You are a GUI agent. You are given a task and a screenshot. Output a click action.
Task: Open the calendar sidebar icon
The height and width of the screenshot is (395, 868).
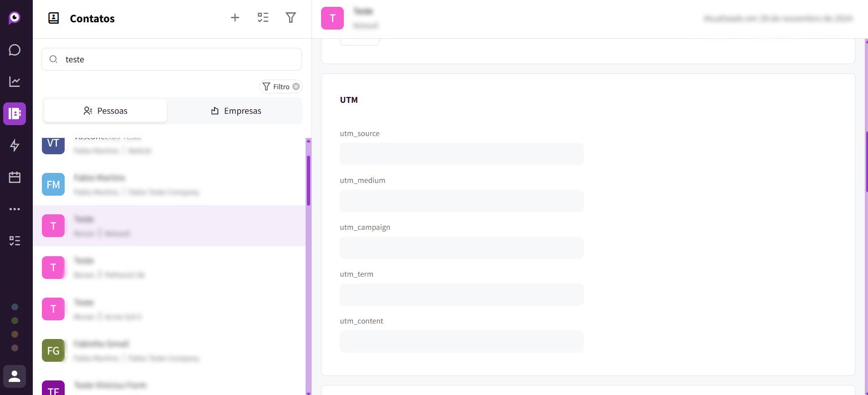[15, 177]
